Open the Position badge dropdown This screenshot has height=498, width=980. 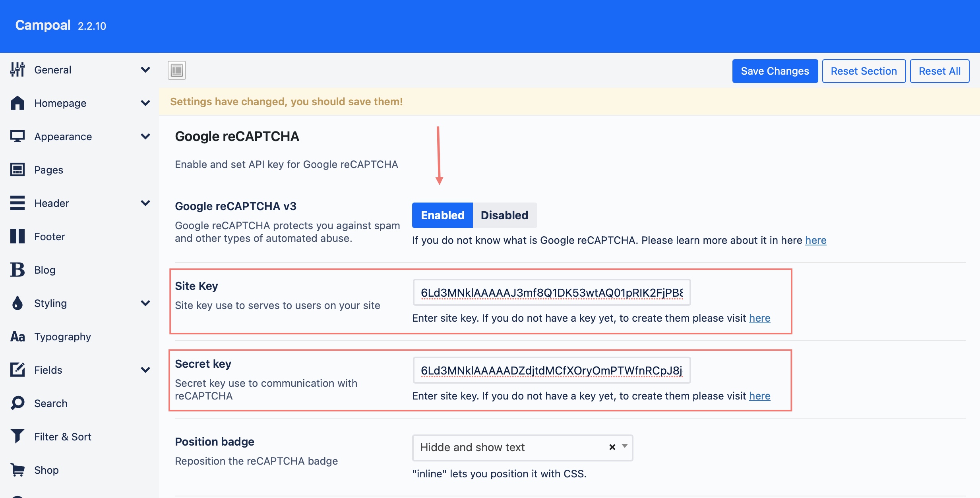click(x=625, y=446)
